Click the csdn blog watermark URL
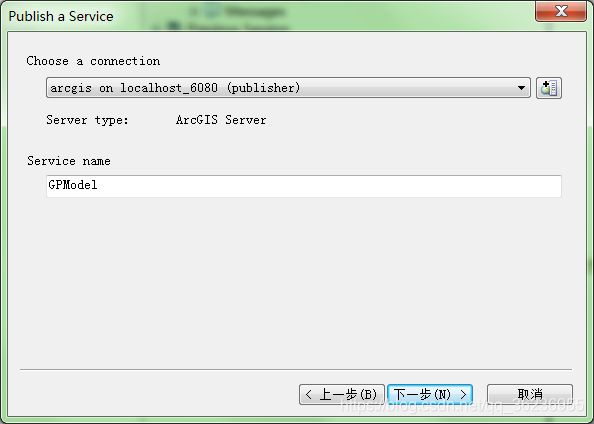The image size is (594, 424). (463, 405)
